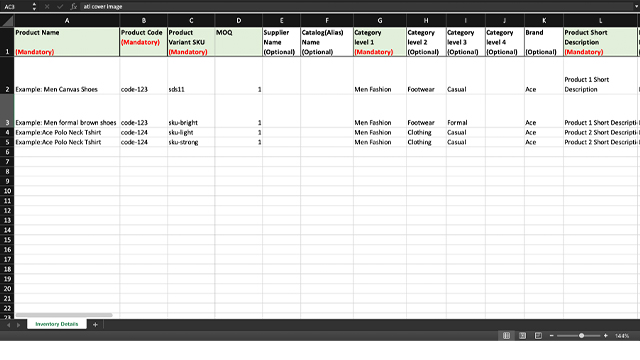640x360 pixels.
Task: Click the Select All corner triangle
Action: [x=7, y=20]
